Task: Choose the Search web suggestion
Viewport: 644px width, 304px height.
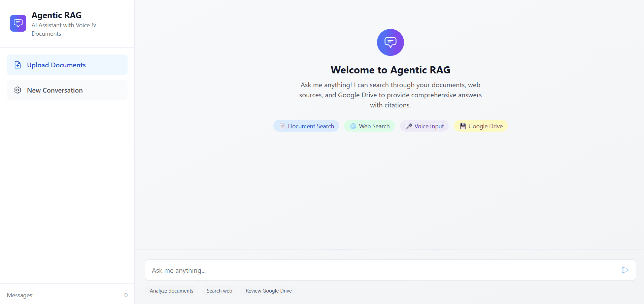Action: tap(219, 291)
